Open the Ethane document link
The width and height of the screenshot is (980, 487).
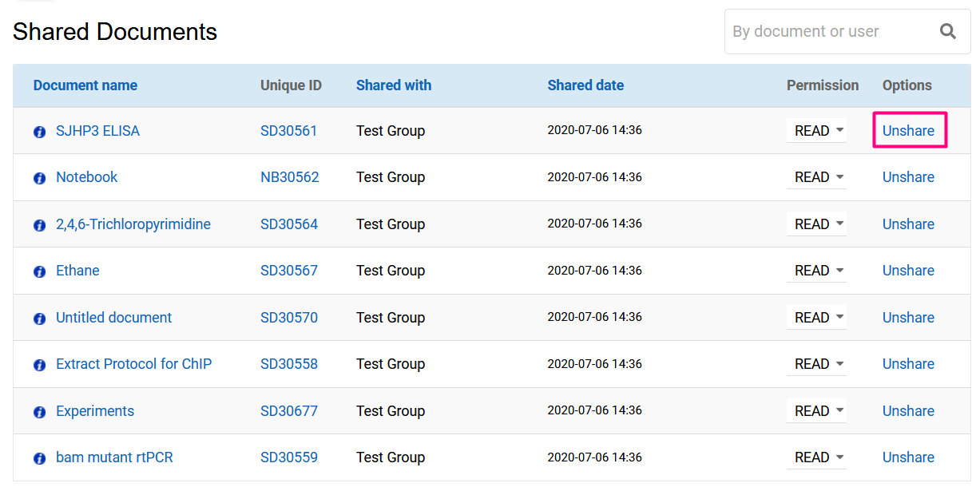tap(77, 271)
